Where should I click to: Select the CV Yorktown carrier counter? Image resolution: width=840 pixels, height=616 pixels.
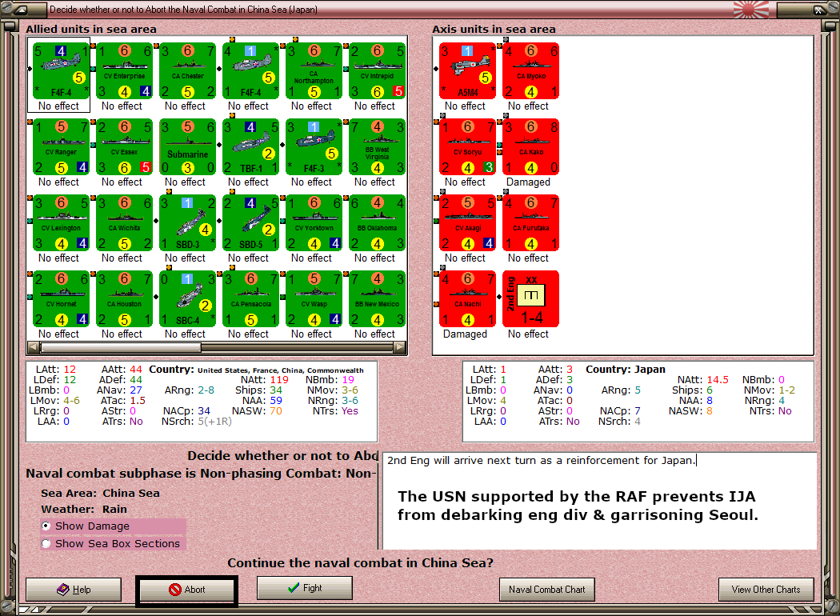tap(314, 223)
